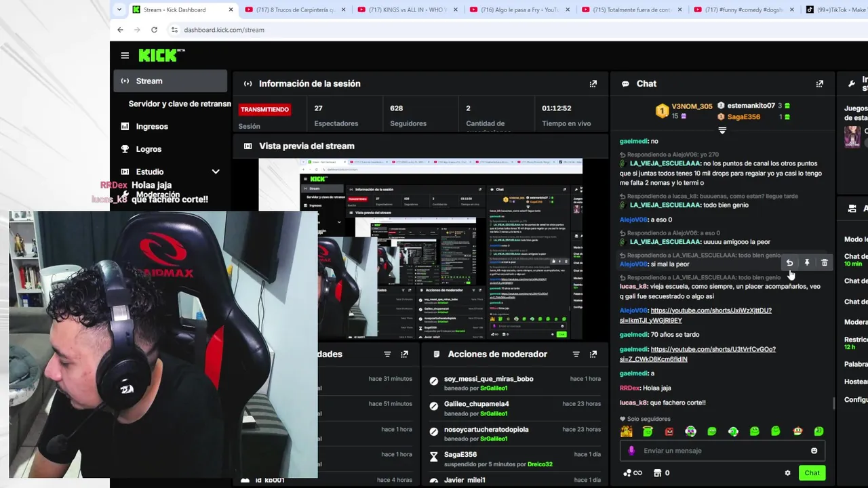Pop out the Información de la sesión panel
The width and height of the screenshot is (868, 488).
593,83
